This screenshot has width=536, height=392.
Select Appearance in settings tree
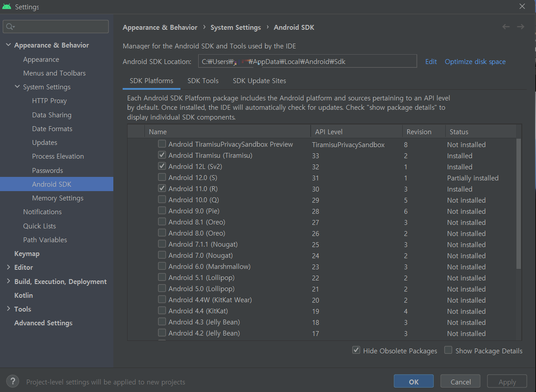[41, 60]
